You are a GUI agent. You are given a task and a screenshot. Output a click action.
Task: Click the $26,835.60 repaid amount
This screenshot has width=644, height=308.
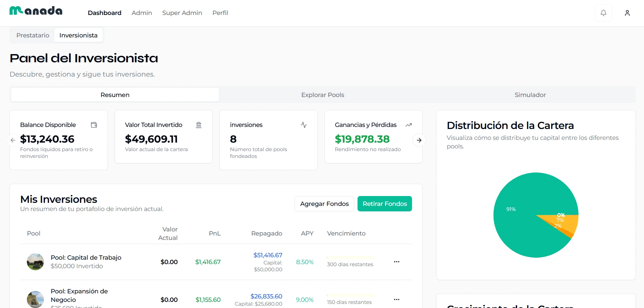tap(266, 296)
